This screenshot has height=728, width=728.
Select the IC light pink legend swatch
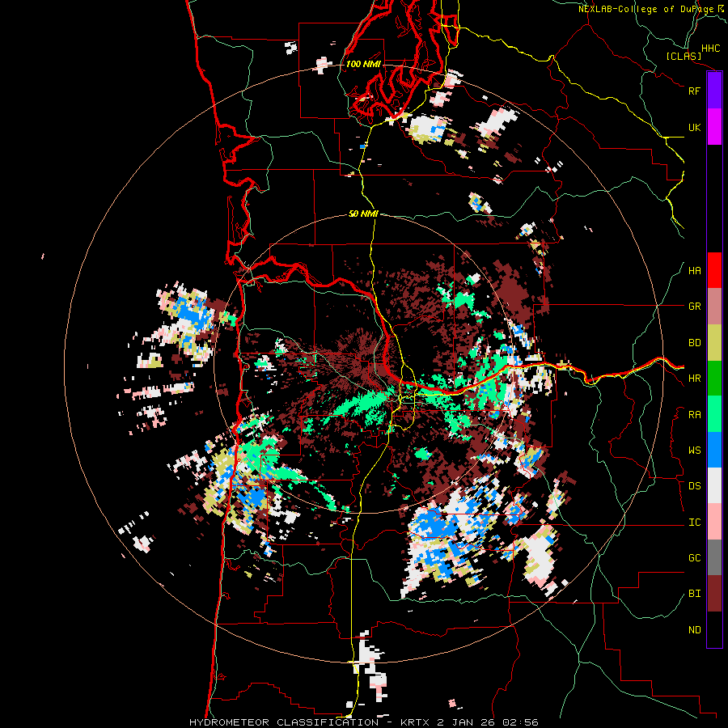(714, 522)
